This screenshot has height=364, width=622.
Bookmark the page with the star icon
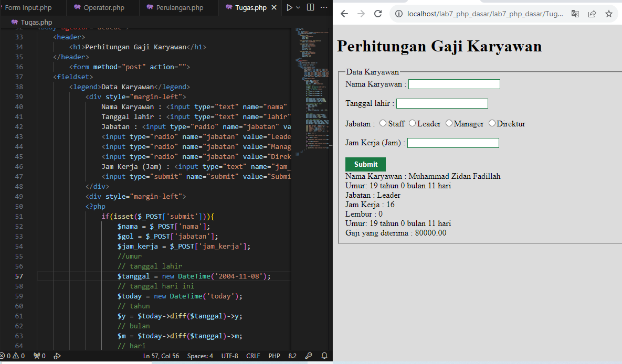click(x=608, y=14)
